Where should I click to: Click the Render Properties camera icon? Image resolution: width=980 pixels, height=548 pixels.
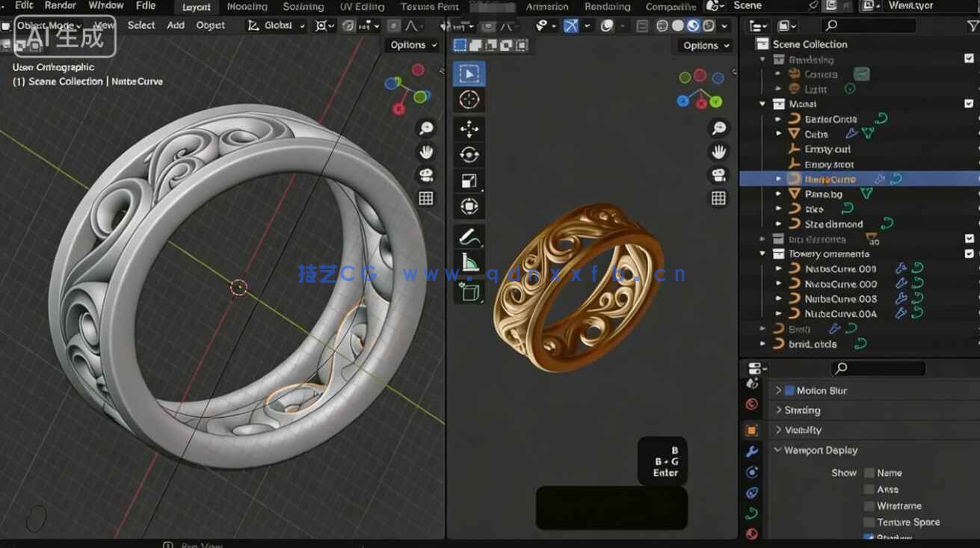753,403
